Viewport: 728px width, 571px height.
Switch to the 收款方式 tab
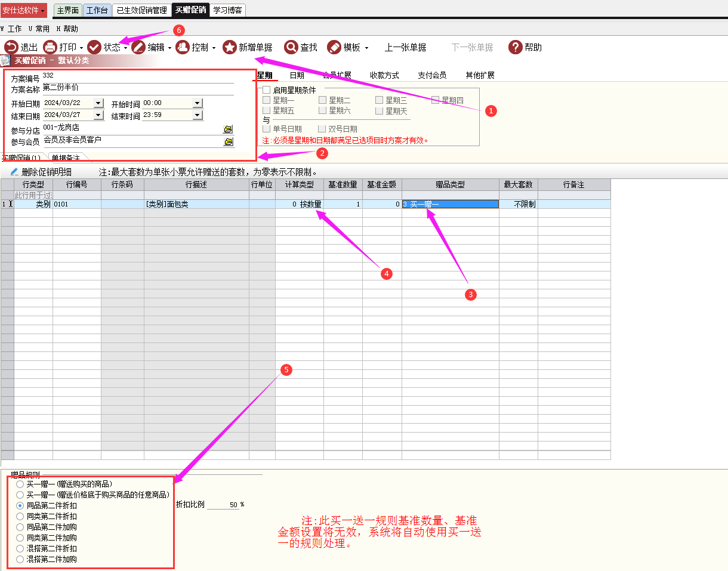384,75
